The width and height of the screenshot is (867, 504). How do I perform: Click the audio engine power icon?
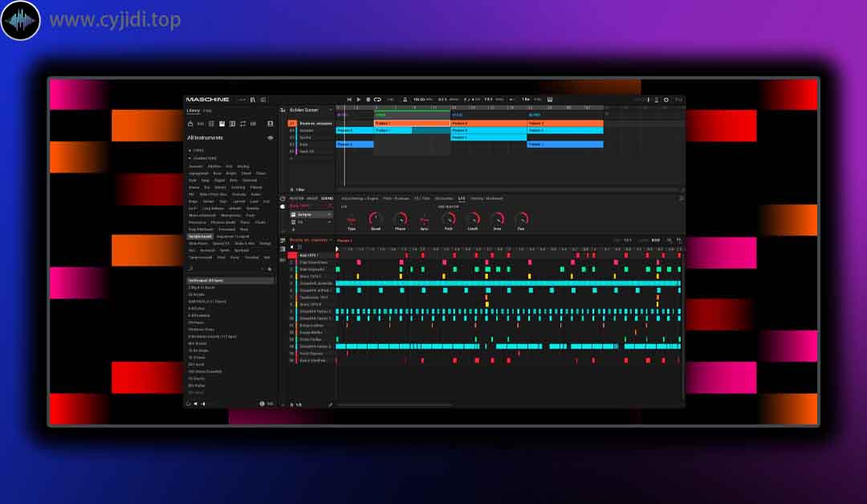coord(666,100)
